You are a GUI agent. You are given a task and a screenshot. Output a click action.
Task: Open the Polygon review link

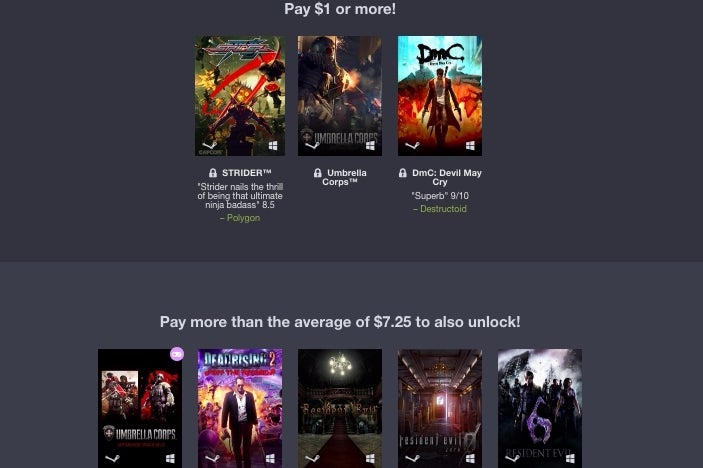pos(240,218)
